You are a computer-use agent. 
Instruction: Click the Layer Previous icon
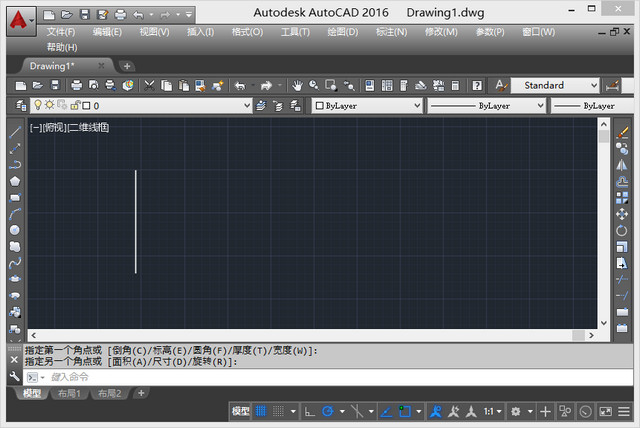278,106
